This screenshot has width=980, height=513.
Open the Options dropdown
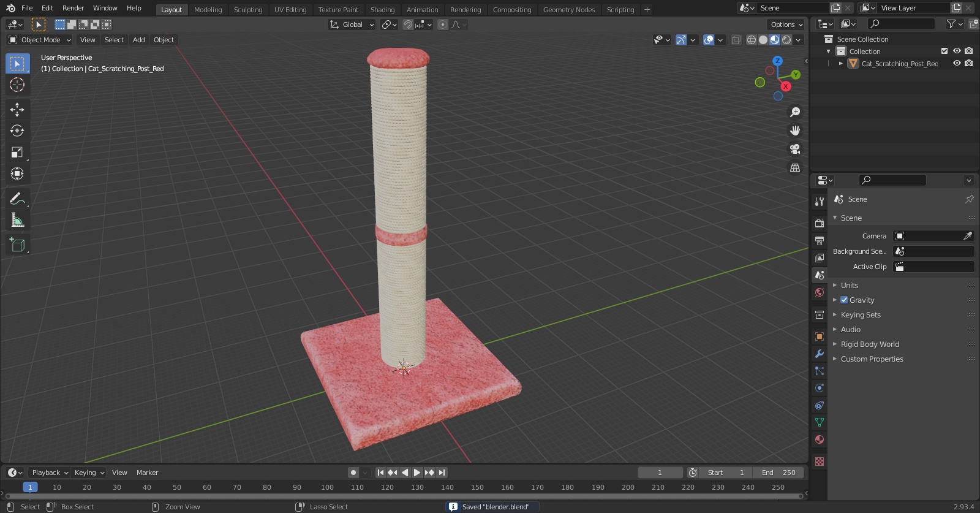coord(786,25)
